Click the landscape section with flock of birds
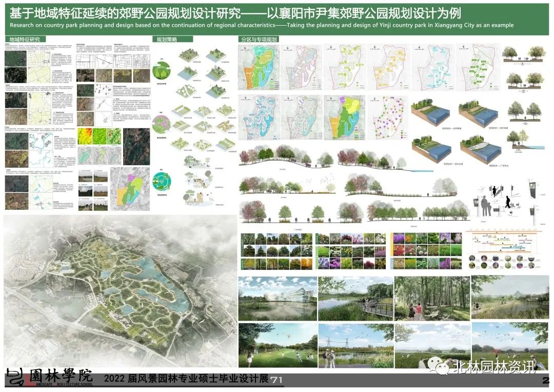 [x=287, y=184]
